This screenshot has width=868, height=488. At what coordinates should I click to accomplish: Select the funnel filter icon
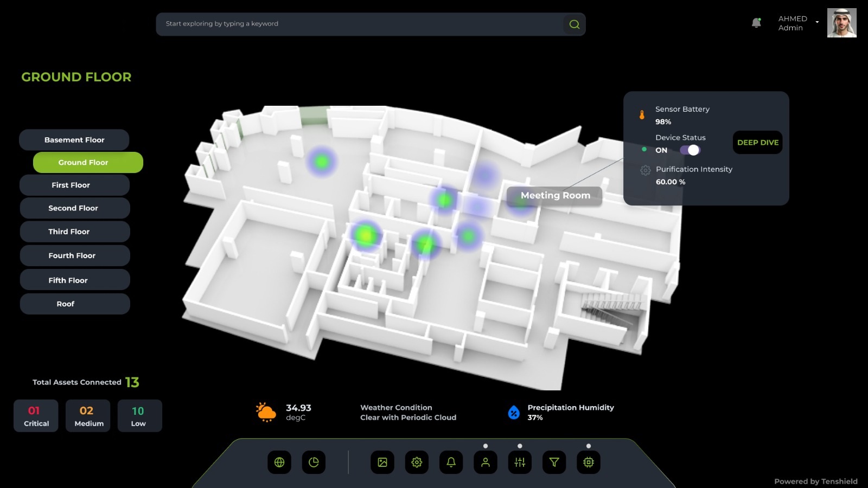(x=554, y=463)
